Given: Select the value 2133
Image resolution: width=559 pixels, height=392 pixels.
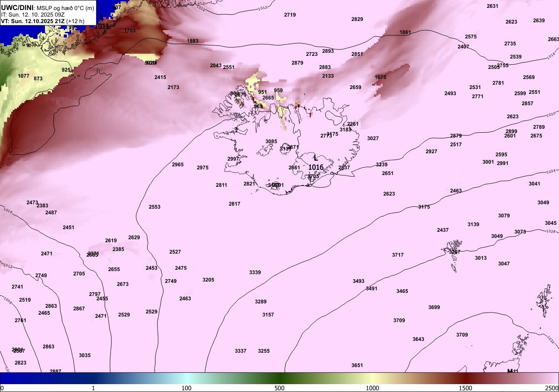Looking at the screenshot, I should (x=328, y=76).
